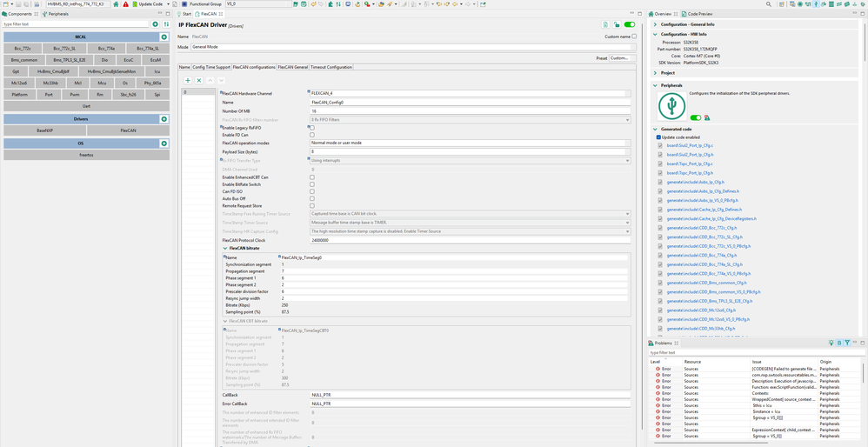This screenshot has width=868, height=447.
Task: Open generated file Avbs_Ip_Cfg.h link
Action: (x=695, y=182)
